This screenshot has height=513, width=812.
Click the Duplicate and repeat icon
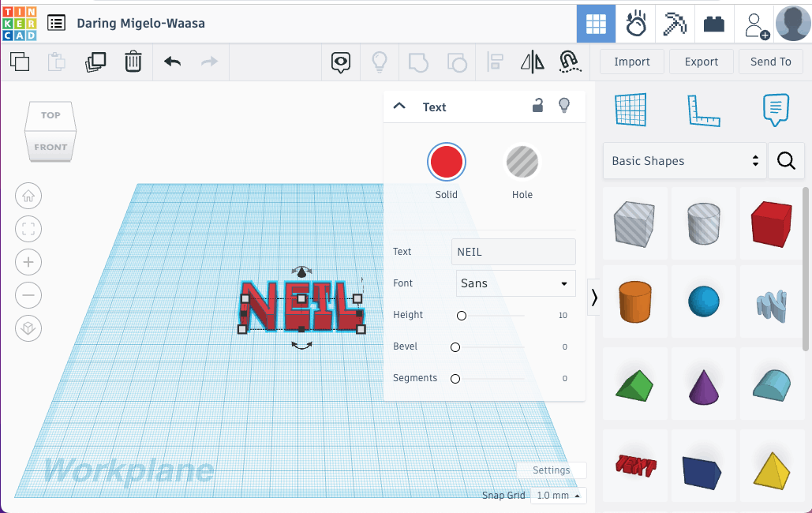[95, 62]
